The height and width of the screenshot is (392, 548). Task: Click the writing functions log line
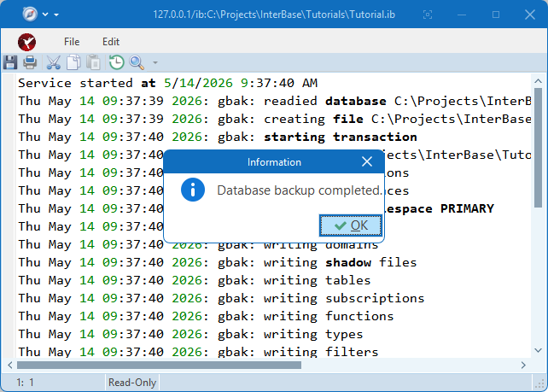206,317
